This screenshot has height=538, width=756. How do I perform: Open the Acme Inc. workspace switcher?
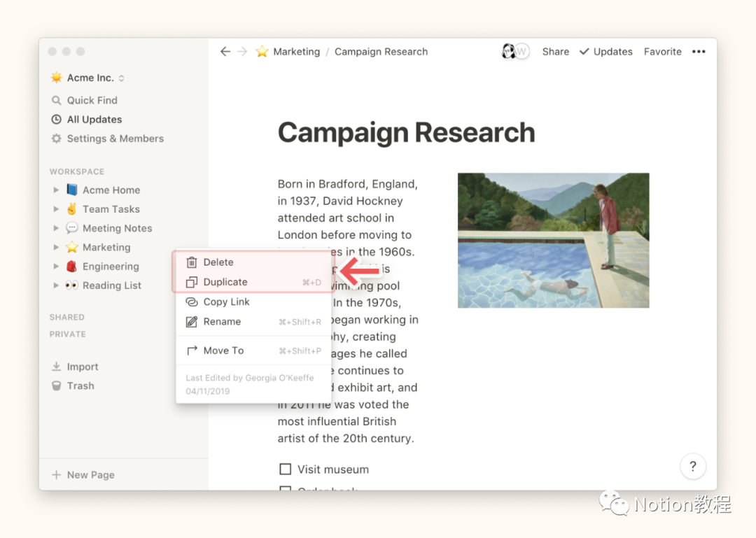pyautogui.click(x=87, y=78)
